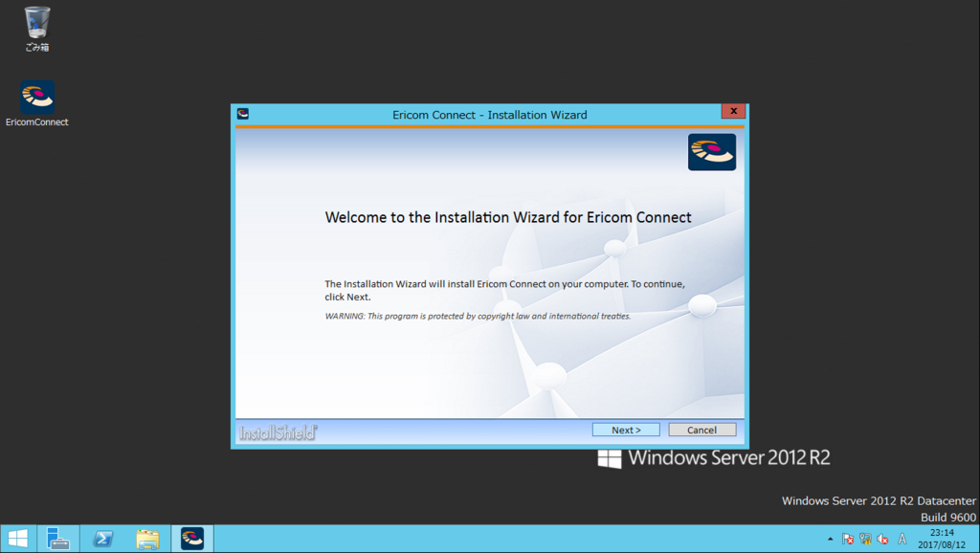Click the muted volume tray icon

(x=882, y=539)
